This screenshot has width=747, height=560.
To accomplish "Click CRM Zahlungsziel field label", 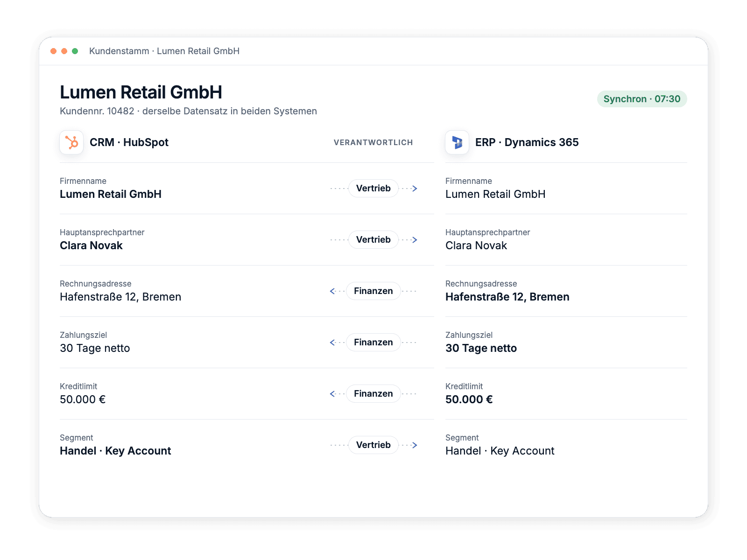I will [84, 335].
